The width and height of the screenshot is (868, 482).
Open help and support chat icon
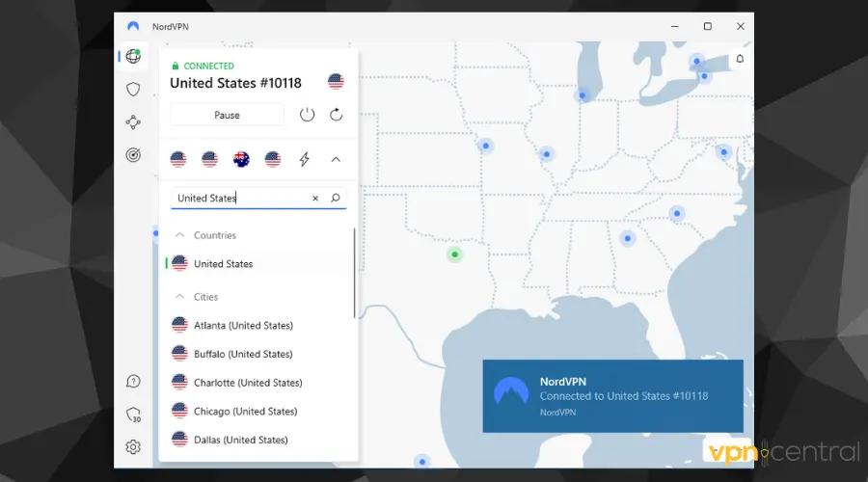(x=133, y=382)
